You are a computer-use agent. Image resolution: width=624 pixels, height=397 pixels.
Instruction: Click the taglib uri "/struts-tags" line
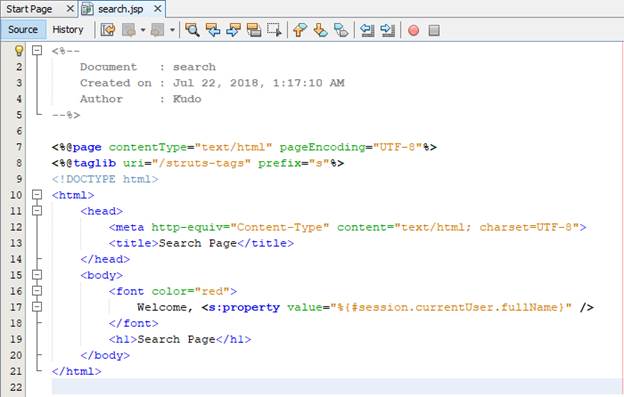point(198,163)
